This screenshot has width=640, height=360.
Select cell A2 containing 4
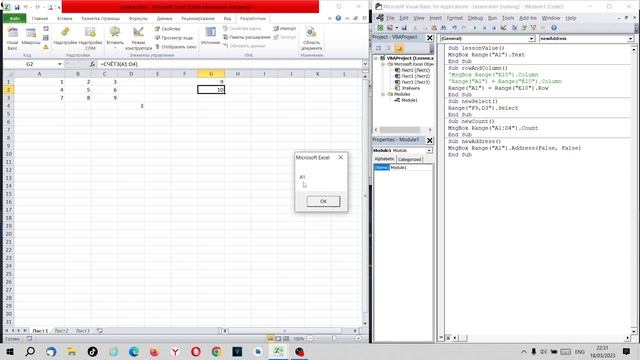39,90
